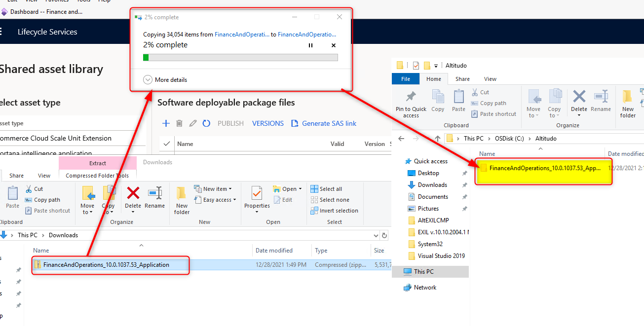This screenshot has width=644, height=326.
Task: Check the select-all checkmark in the Name column
Action: (x=168, y=144)
